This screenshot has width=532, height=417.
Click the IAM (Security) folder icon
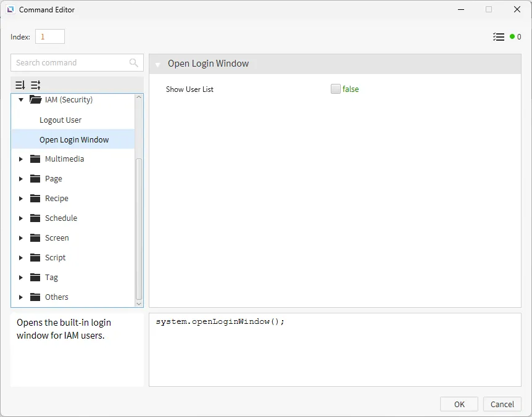pos(35,100)
